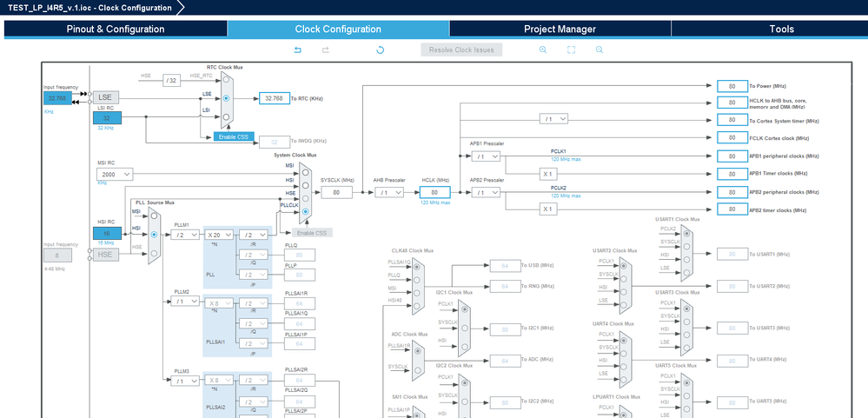
Task: Click the APB1 peripheral clocks value box
Action: (732, 156)
